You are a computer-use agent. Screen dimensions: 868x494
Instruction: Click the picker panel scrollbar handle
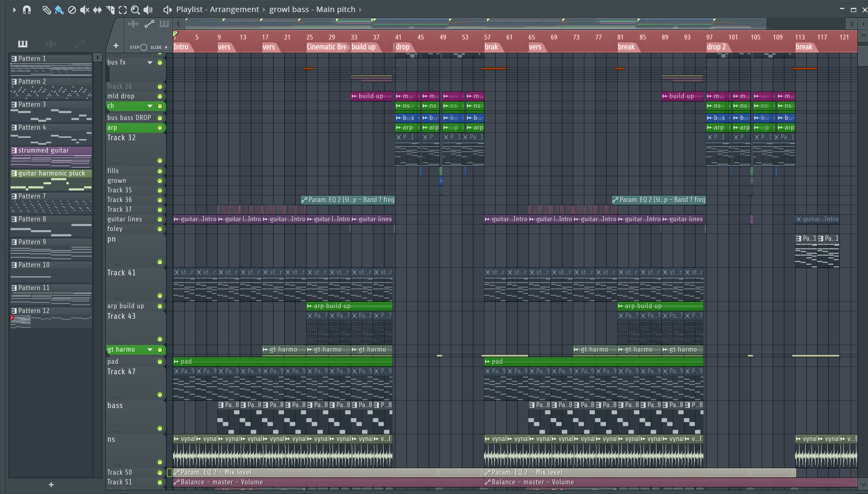coord(97,57)
